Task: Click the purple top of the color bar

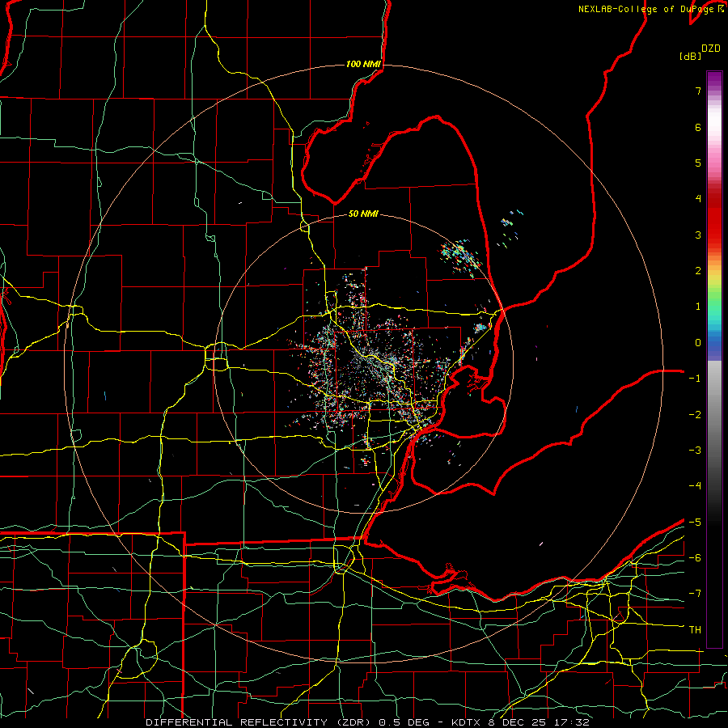Action: pyautogui.click(x=714, y=80)
